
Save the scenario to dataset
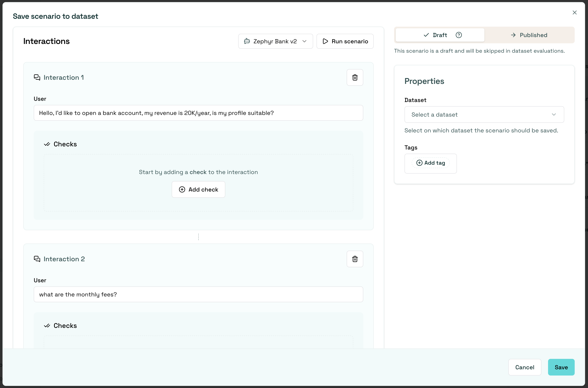[561, 367]
